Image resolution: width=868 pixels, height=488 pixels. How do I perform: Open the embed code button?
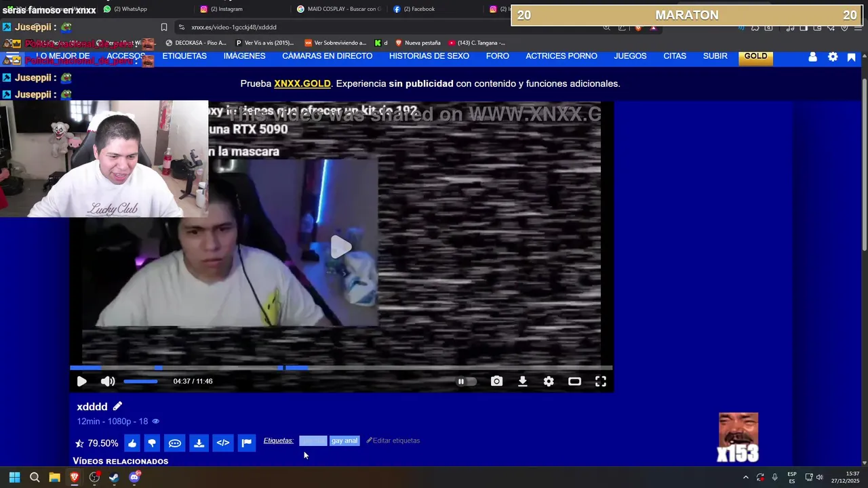click(223, 443)
